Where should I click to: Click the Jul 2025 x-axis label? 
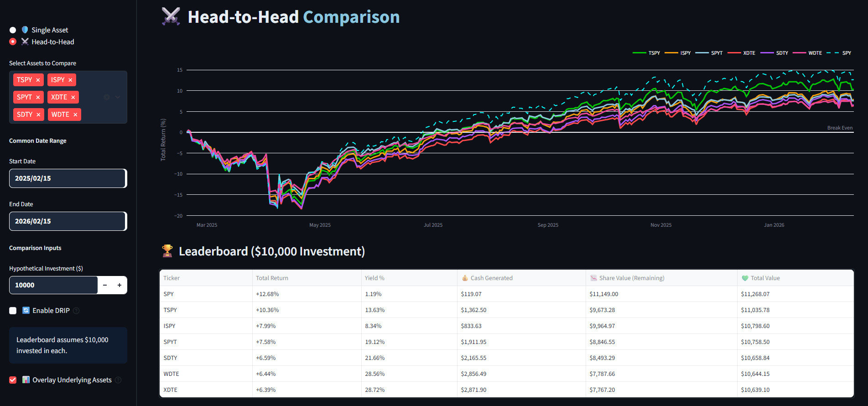pyautogui.click(x=433, y=225)
